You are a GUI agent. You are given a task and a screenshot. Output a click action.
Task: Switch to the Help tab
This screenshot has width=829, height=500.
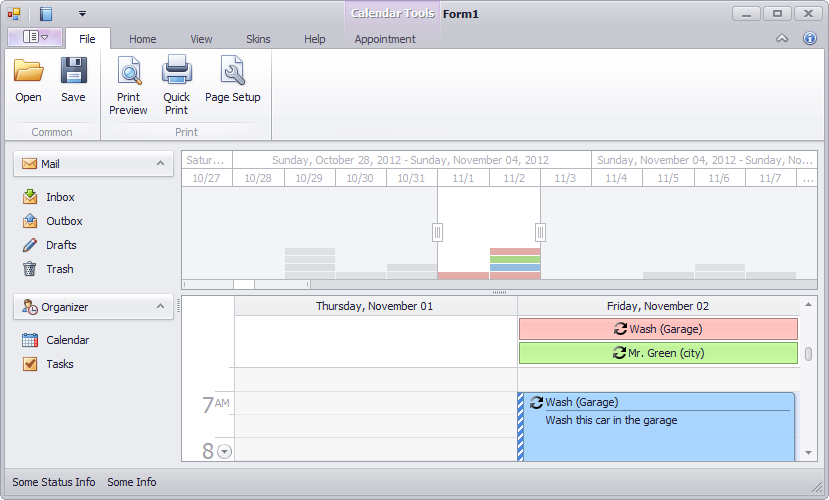[x=315, y=39]
